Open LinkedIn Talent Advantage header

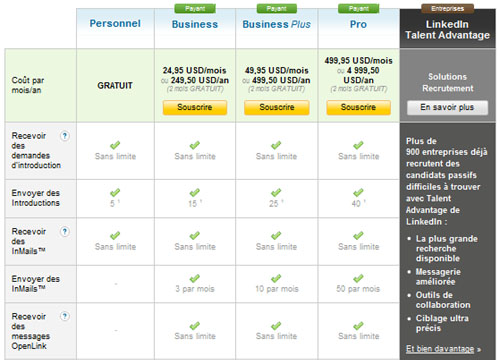pos(447,30)
